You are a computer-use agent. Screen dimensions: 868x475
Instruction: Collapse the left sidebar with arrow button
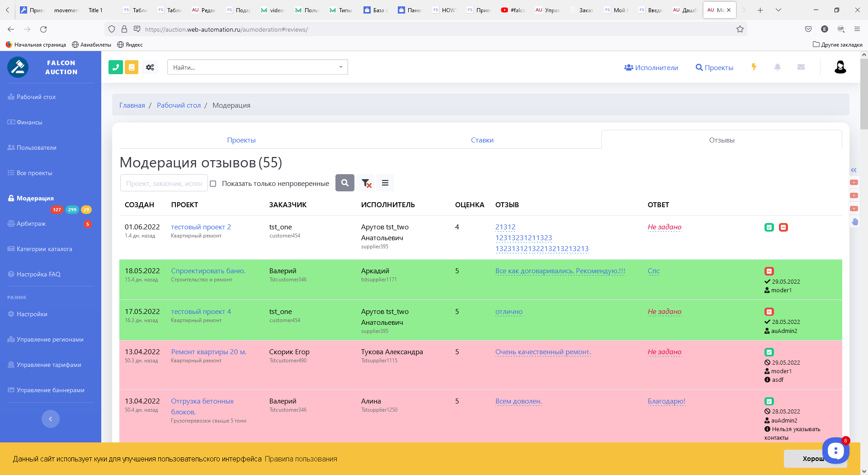coord(51,419)
